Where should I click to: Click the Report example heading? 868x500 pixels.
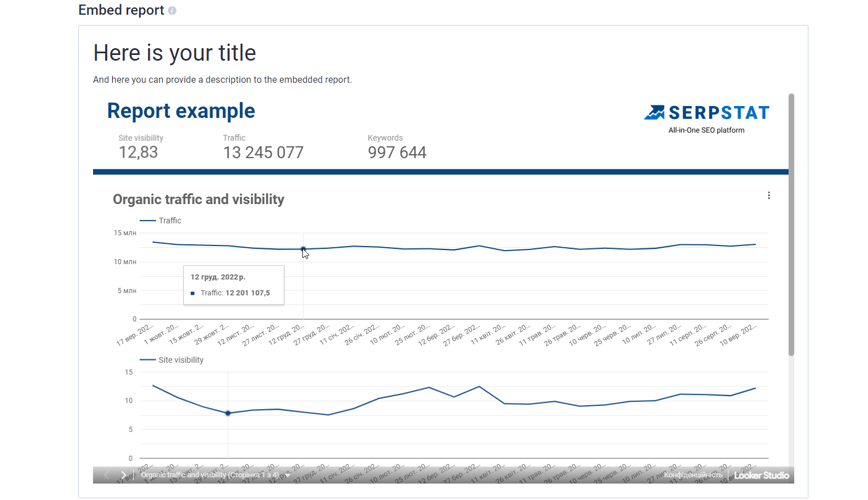click(180, 111)
